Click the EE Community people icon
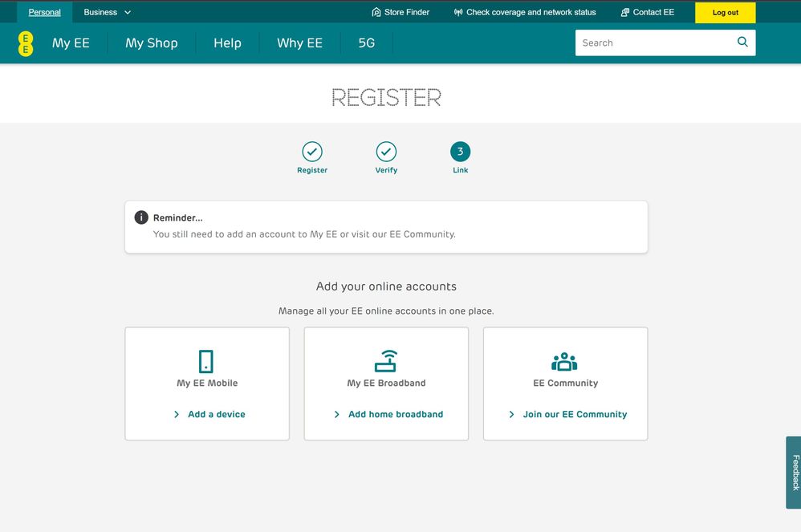Screen dimensions: 801x532 [564, 361]
